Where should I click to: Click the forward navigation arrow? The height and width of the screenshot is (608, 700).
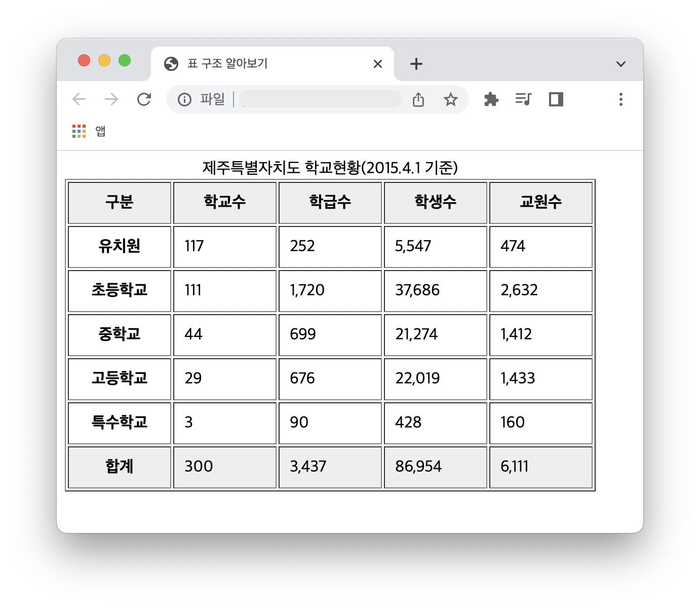(x=111, y=99)
